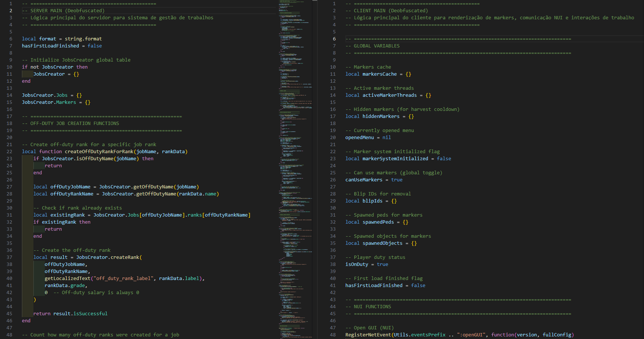The image size is (644, 339).
Task: Click the "JobsCreator.Jobs = {}" line
Action: 52,95
